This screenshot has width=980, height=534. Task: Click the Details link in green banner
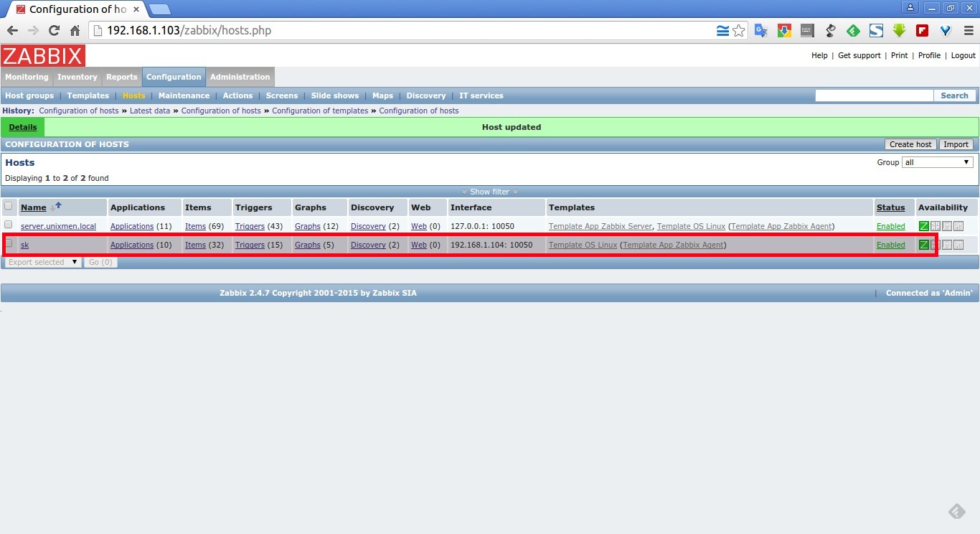pos(23,127)
